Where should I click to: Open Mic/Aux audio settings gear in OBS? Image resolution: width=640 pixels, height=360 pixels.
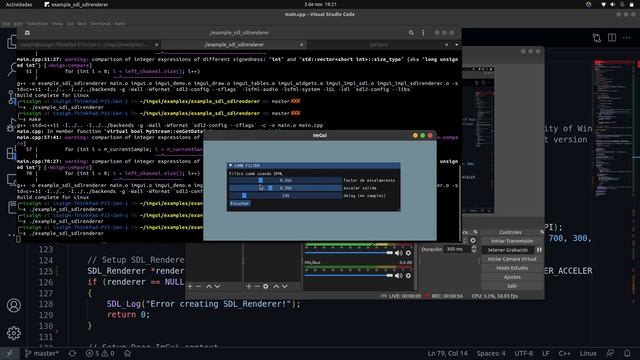click(408, 276)
